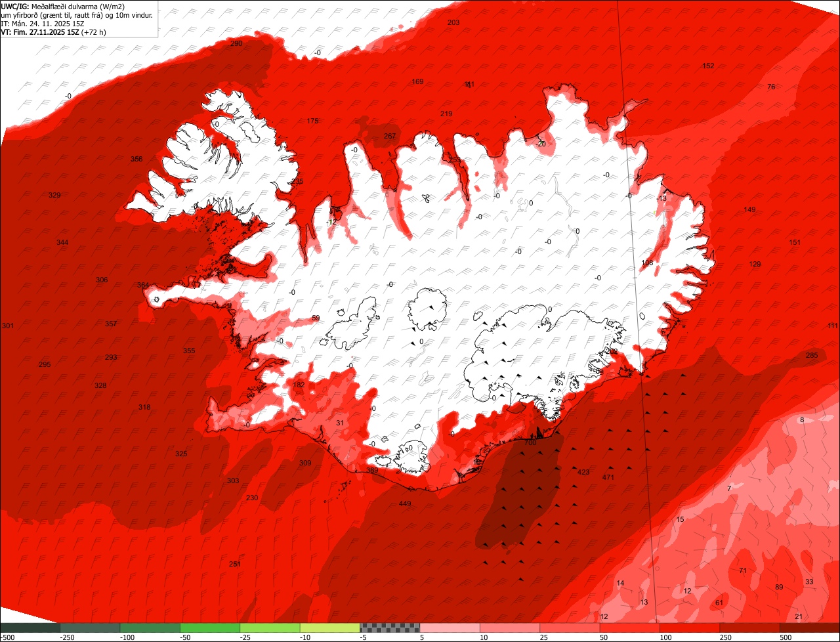The height and width of the screenshot is (642, 840).
Task: Click the legend label -250
Action: click(67, 637)
